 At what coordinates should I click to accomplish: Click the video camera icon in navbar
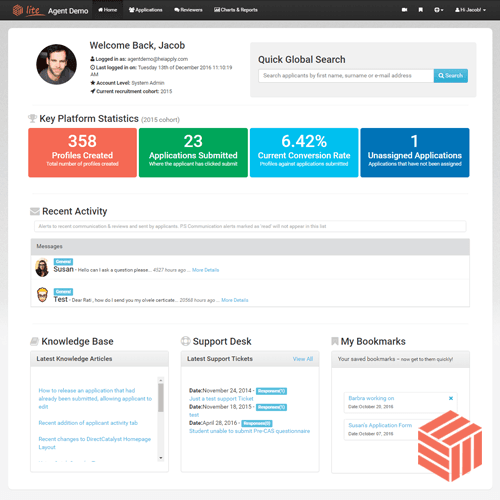404,10
